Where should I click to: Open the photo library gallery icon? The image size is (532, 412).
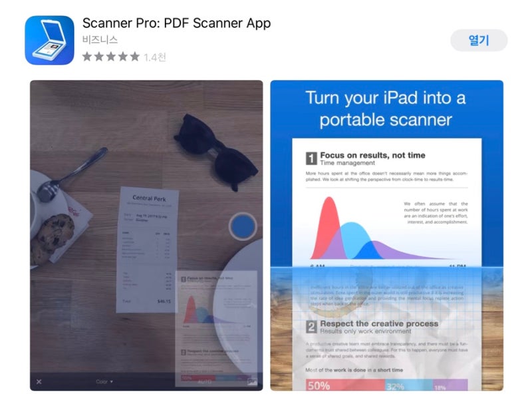coord(252,382)
